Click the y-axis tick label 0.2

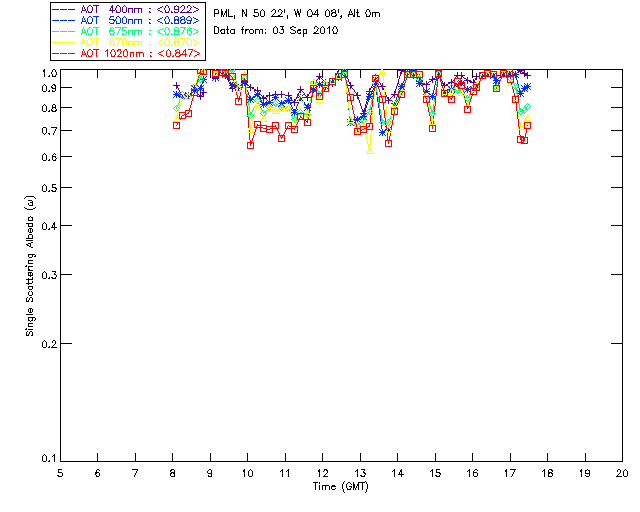pos(47,343)
